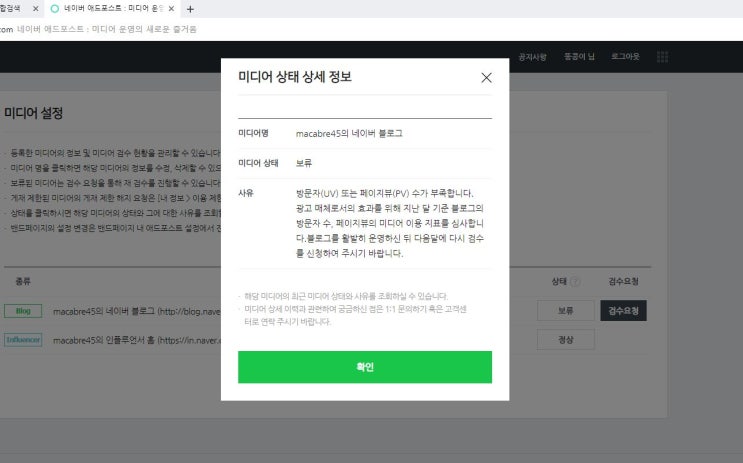Screen dimensions: 743x463
Task: Click the Blog badge label
Action: coord(23,311)
